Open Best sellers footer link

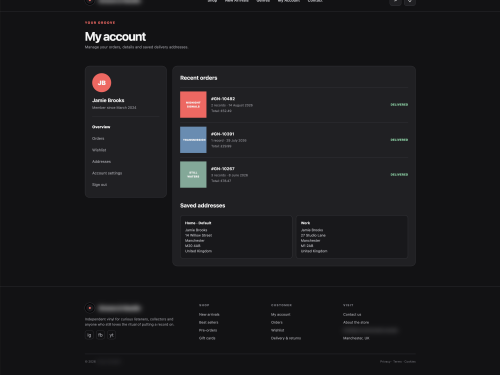(x=209, y=322)
